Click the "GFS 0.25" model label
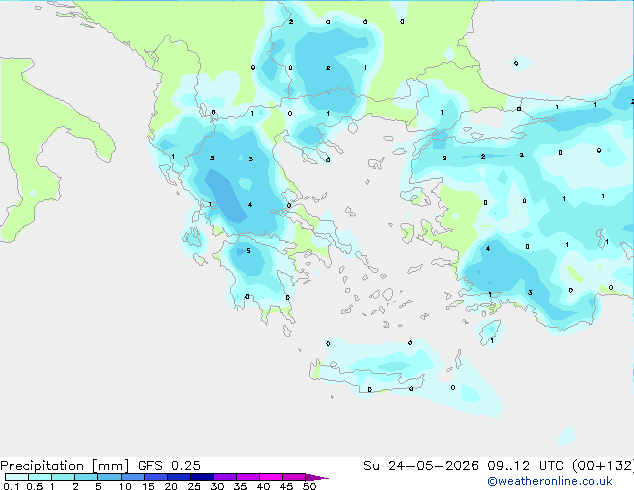This screenshot has width=634, height=490. [x=169, y=466]
